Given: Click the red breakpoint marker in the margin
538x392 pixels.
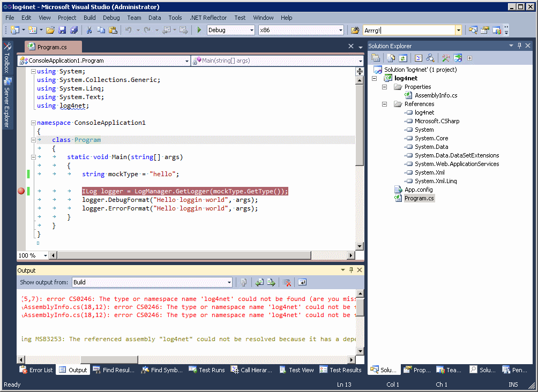Looking at the screenshot, I should pyautogui.click(x=21, y=191).
